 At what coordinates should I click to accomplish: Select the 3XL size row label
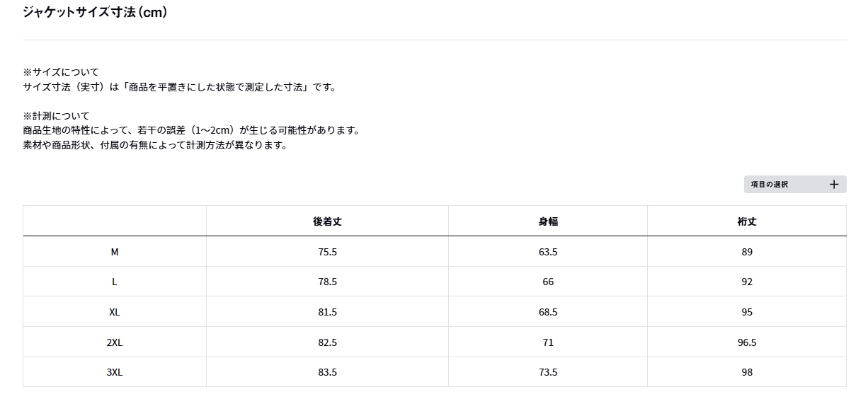point(115,372)
